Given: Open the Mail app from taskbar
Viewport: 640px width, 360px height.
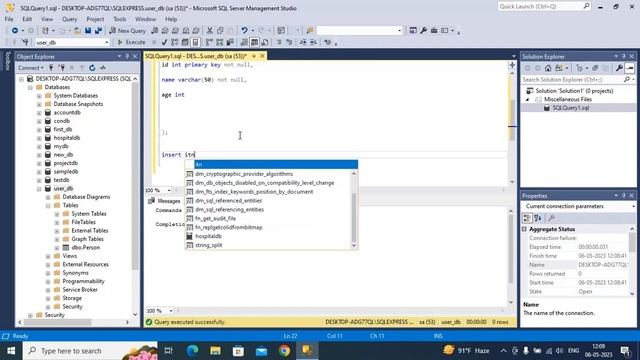Looking at the screenshot, I should (261, 351).
